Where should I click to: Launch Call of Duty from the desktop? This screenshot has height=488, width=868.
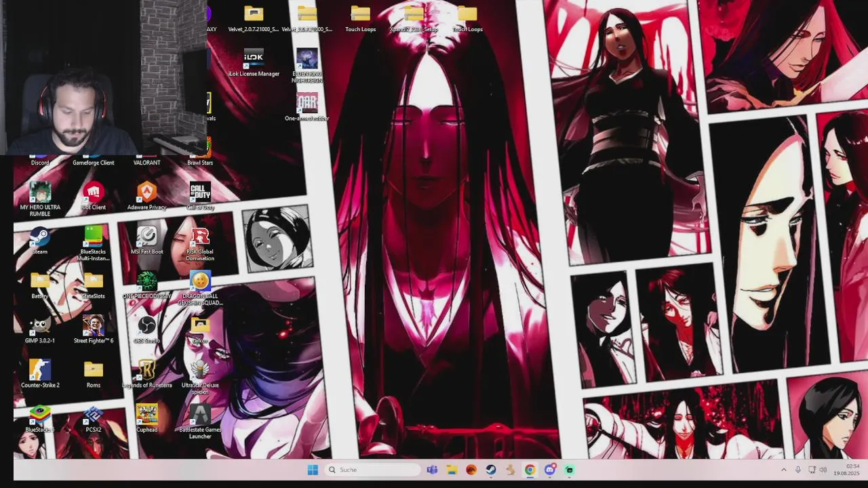(x=200, y=197)
